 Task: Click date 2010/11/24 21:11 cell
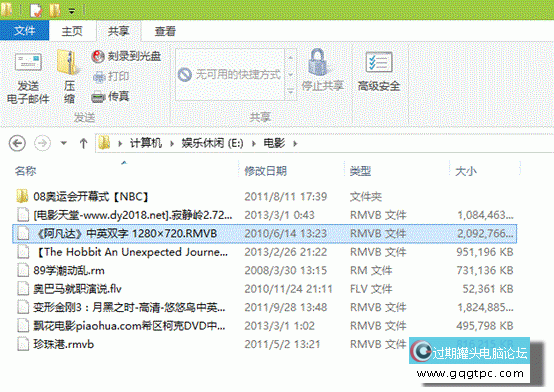coord(288,289)
